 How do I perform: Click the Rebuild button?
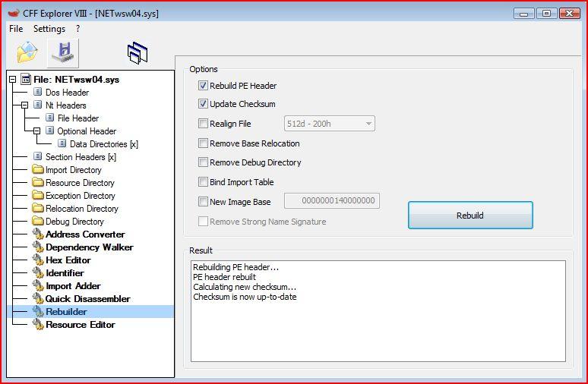[x=470, y=216]
